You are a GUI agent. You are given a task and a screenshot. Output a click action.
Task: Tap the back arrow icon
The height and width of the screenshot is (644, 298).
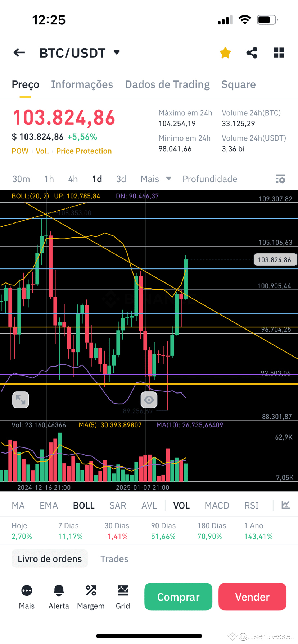pos(19,53)
